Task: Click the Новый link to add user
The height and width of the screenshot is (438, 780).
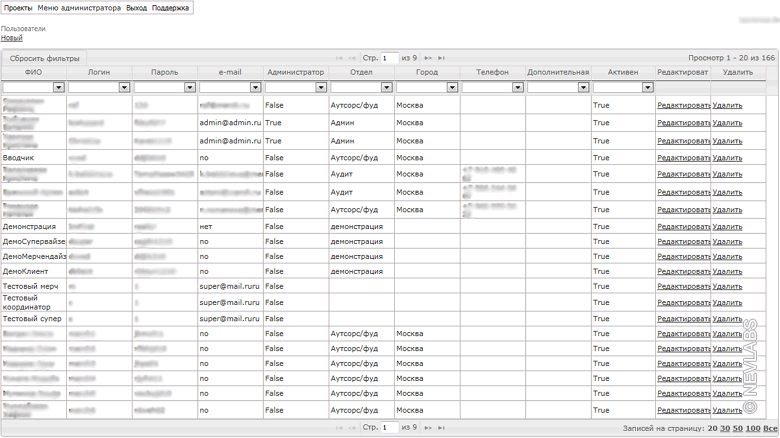Action: point(11,38)
